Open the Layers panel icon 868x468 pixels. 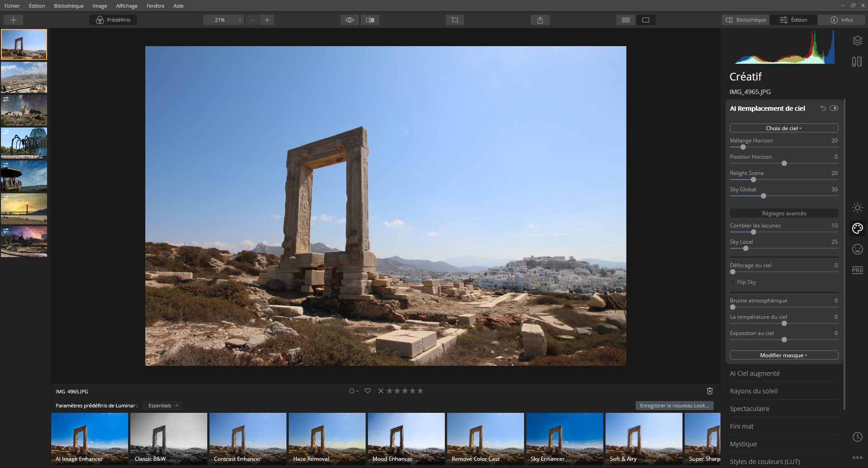pos(857,41)
